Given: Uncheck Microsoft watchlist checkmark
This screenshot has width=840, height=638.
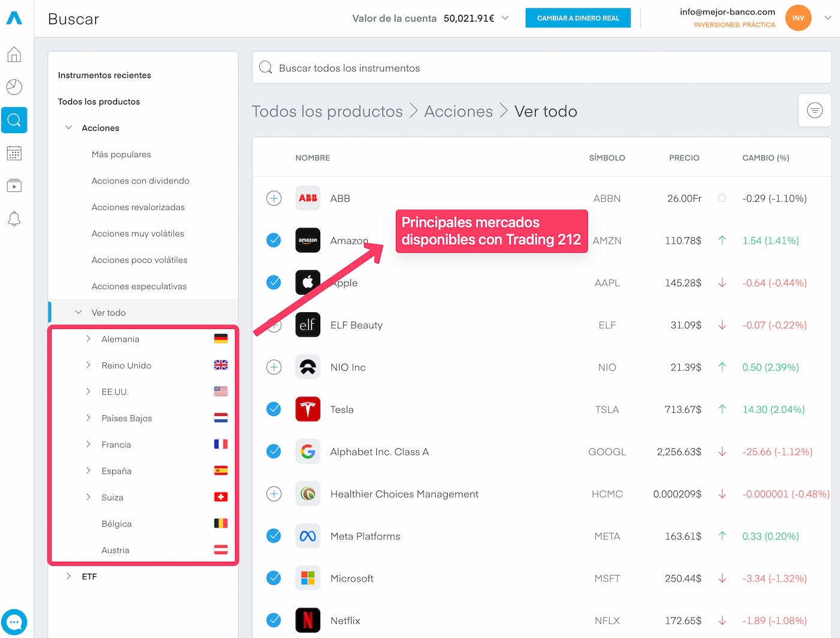Looking at the screenshot, I should [x=274, y=578].
